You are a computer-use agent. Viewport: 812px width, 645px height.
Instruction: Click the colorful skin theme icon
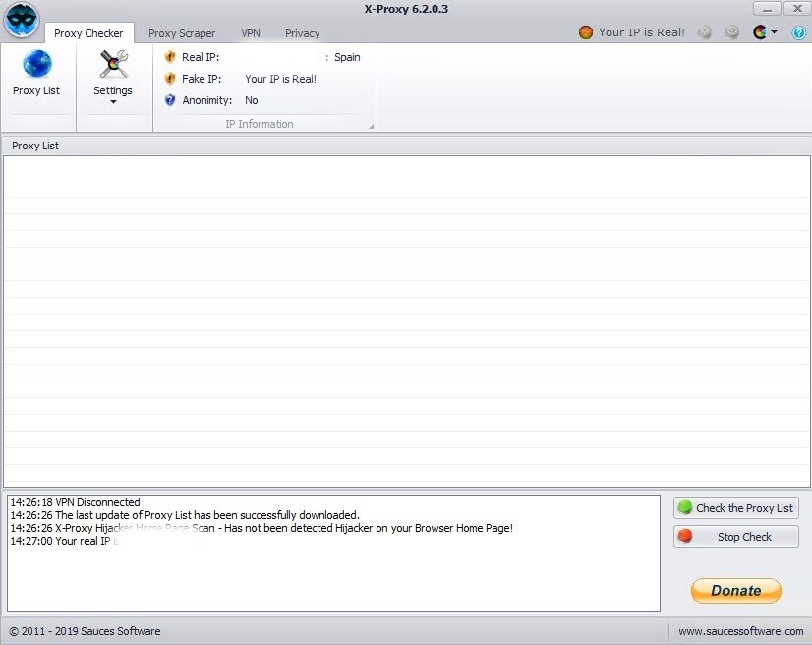[760, 32]
